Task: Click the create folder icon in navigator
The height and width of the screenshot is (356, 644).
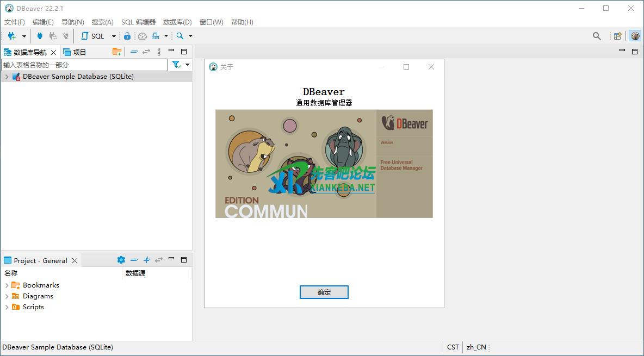Action: [117, 52]
